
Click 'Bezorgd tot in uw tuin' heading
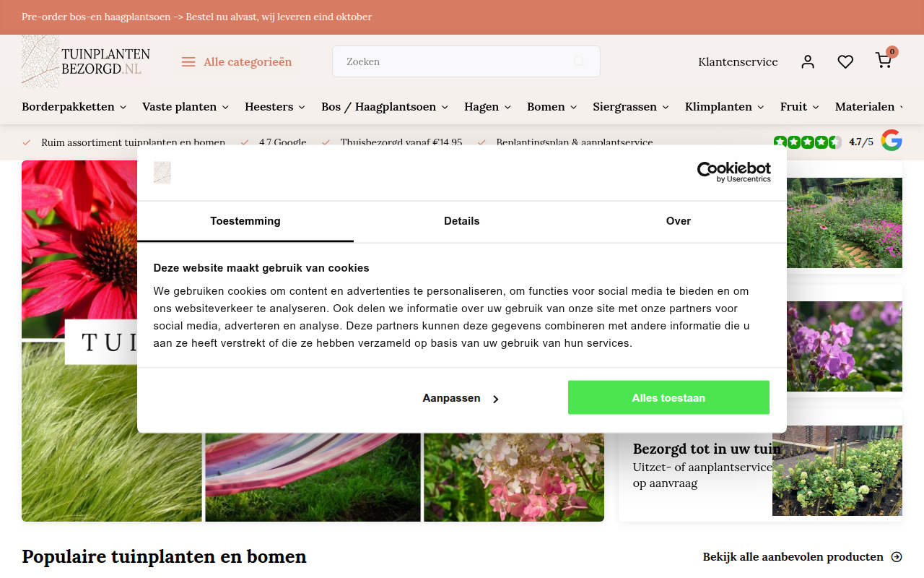point(707,449)
